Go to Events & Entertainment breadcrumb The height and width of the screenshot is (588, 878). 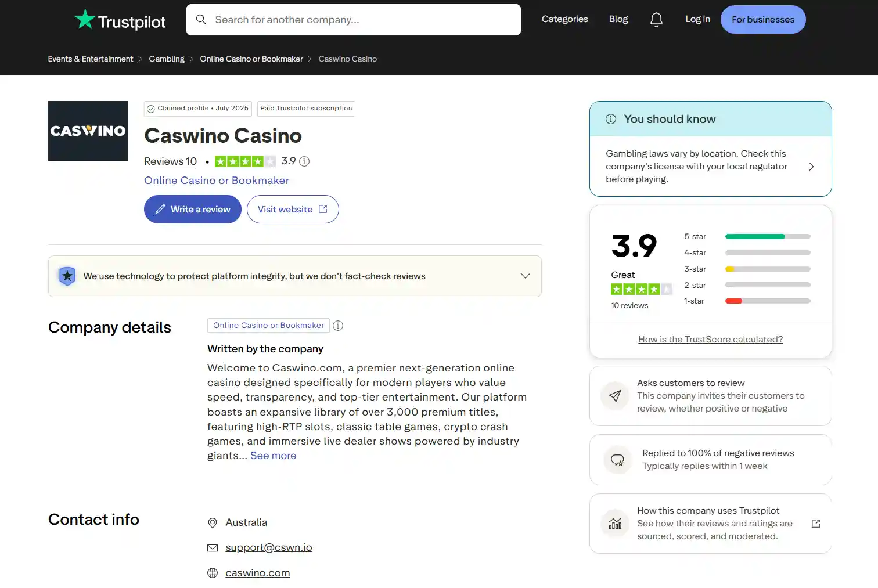tap(91, 59)
